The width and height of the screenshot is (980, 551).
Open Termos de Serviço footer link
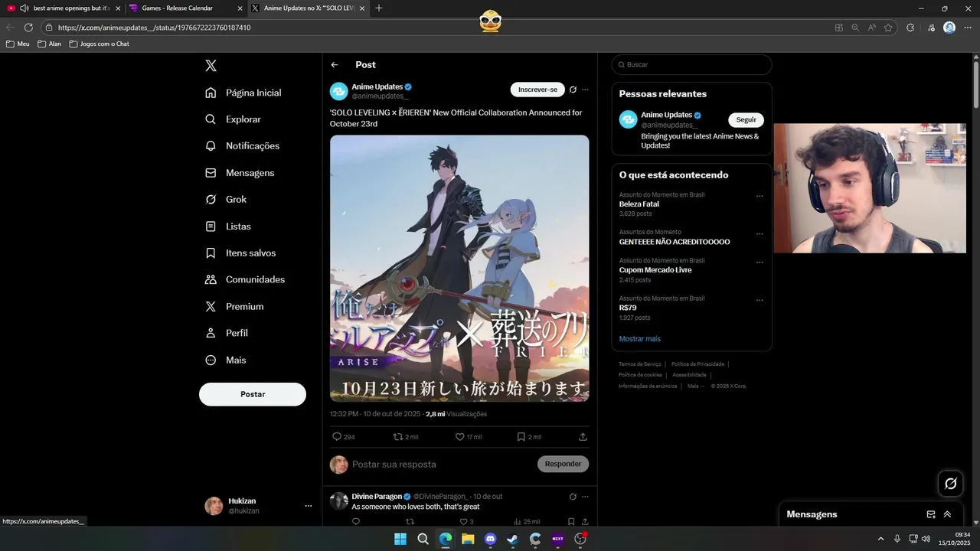click(639, 364)
